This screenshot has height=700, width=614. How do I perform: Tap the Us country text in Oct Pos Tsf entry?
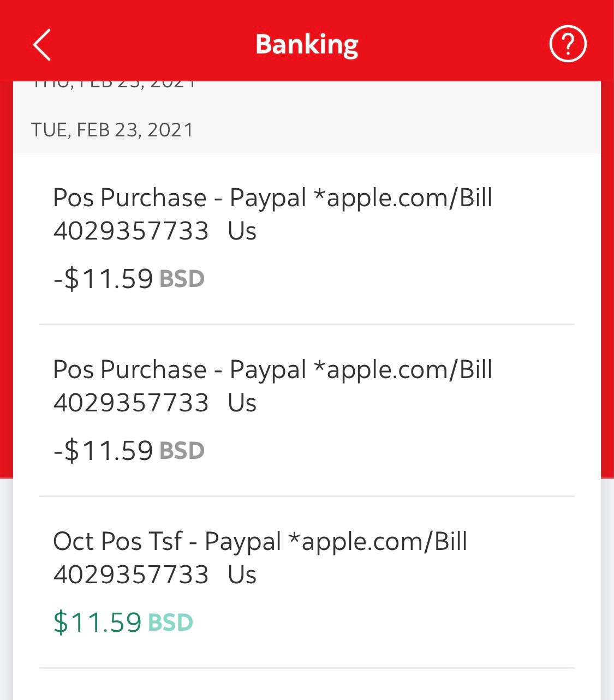[x=242, y=575]
